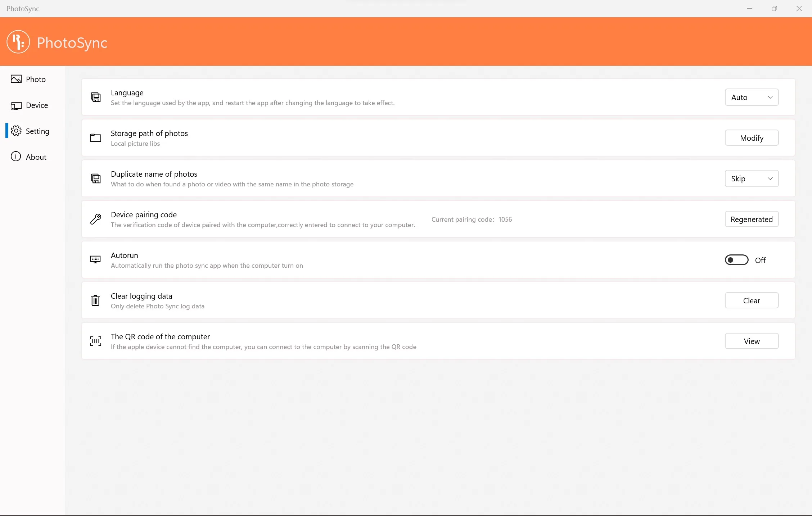Click the About info icon in sidebar

click(16, 157)
